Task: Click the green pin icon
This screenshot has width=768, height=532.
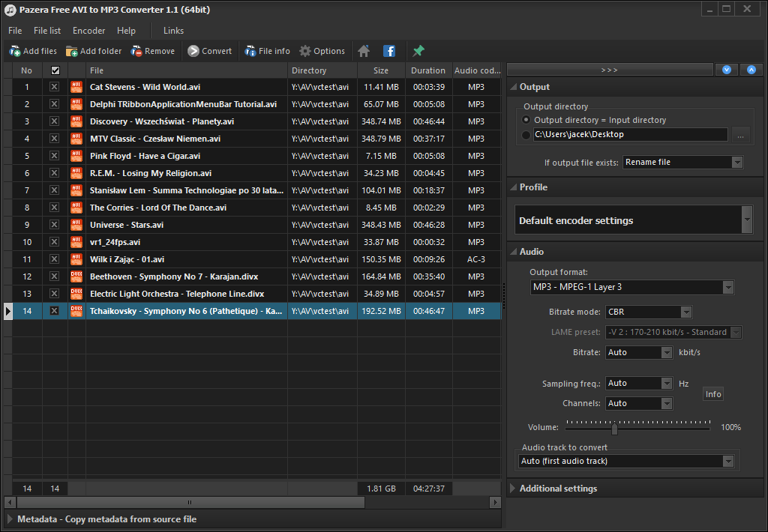Action: (x=418, y=50)
